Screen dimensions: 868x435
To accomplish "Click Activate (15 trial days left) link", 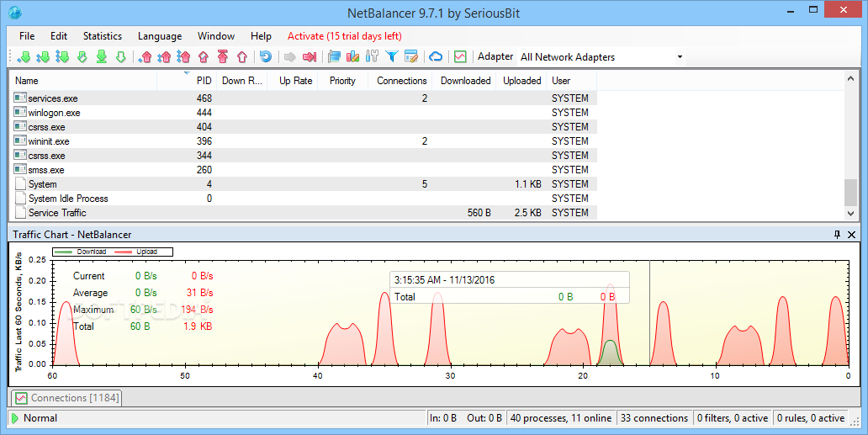I will (x=344, y=36).
